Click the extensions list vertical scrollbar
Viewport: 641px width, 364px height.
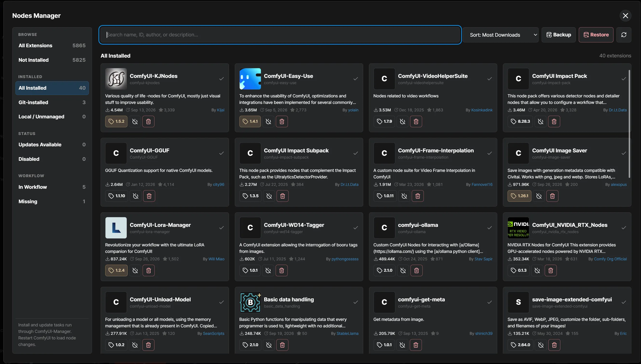click(629, 124)
